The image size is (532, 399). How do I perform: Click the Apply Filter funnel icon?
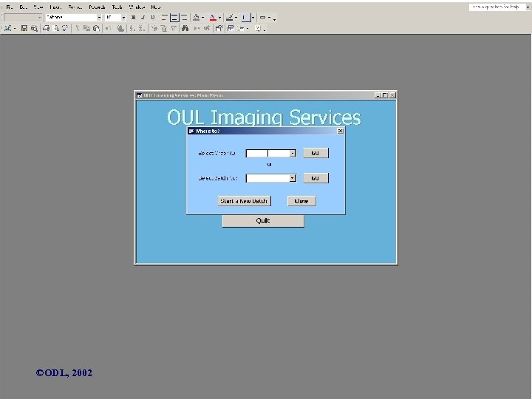coord(174,28)
